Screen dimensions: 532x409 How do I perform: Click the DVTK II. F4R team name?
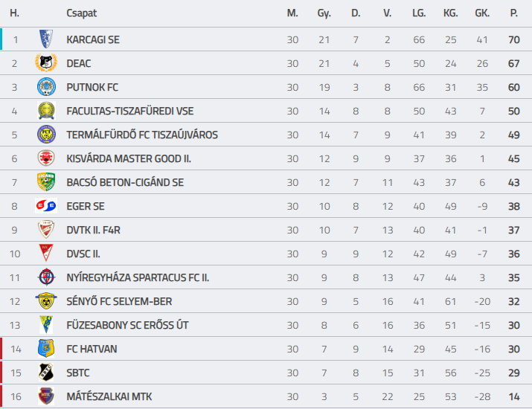pos(93,230)
